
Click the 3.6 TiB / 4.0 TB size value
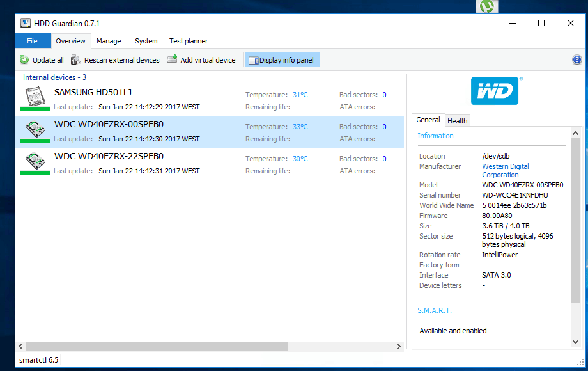(506, 226)
